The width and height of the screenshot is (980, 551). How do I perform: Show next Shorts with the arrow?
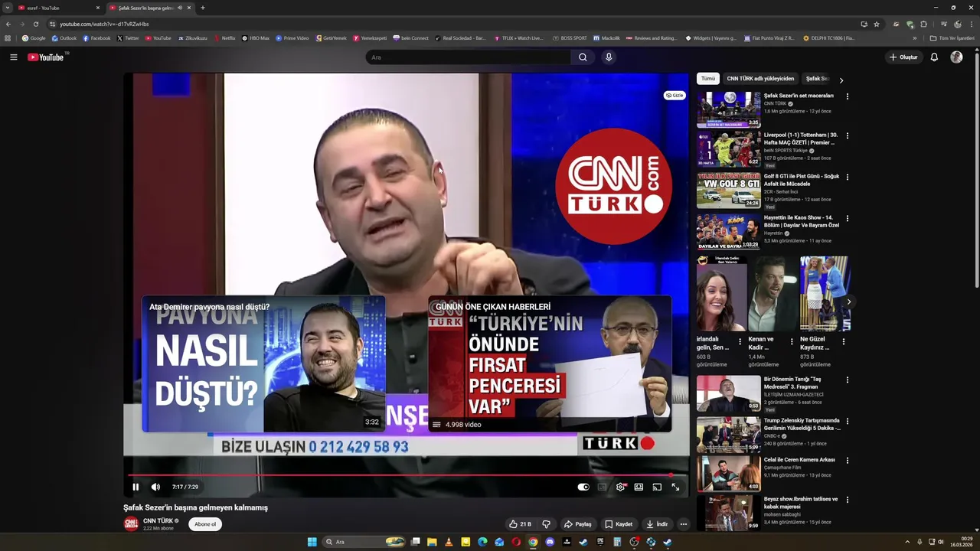(x=848, y=302)
